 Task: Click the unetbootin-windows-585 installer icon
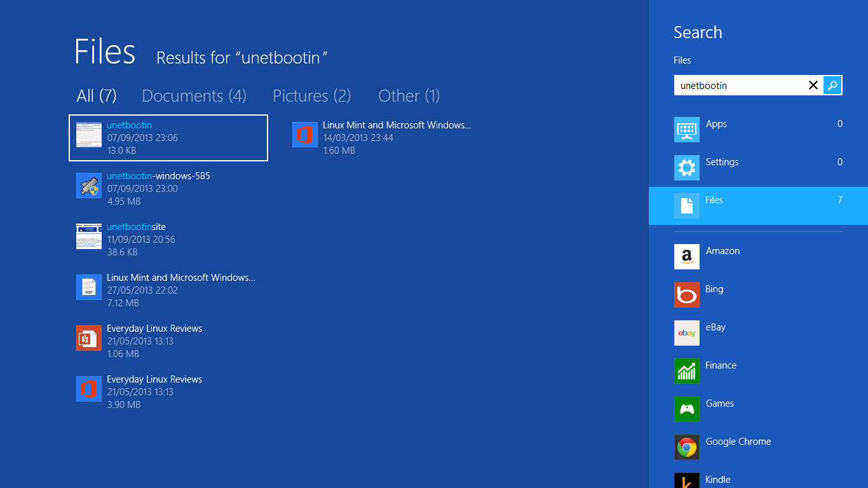coord(89,186)
